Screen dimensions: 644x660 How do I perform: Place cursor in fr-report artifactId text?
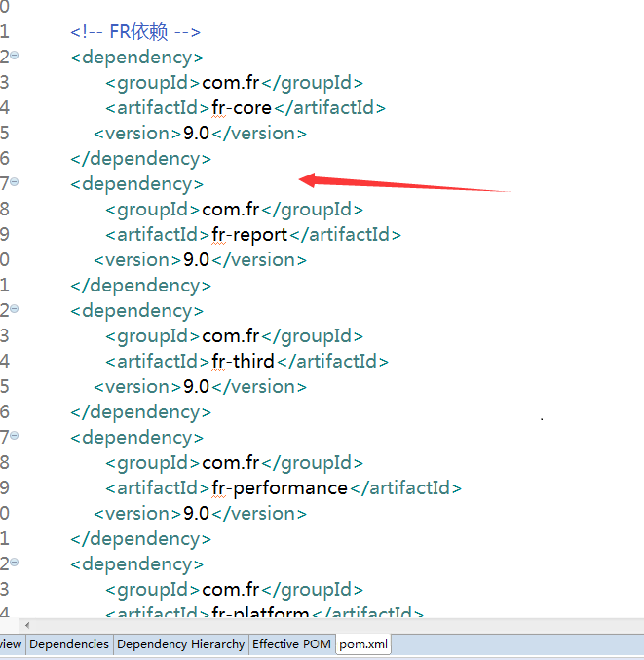249,235
